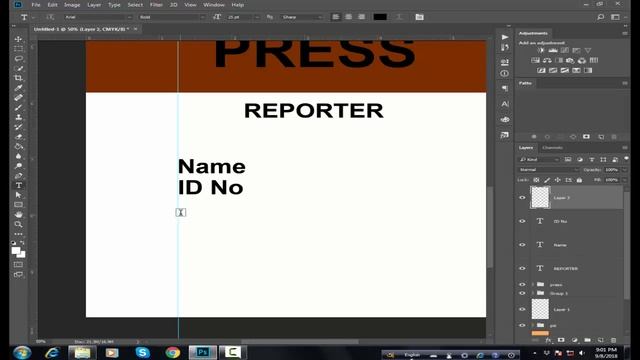640x360 pixels.
Task: Select the Lasso tool
Action: point(18,58)
